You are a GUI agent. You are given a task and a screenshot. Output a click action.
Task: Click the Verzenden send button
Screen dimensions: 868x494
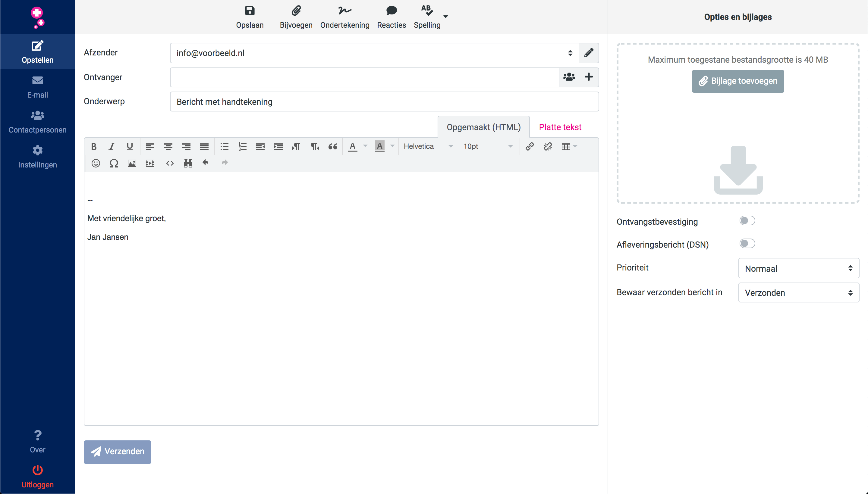point(118,452)
